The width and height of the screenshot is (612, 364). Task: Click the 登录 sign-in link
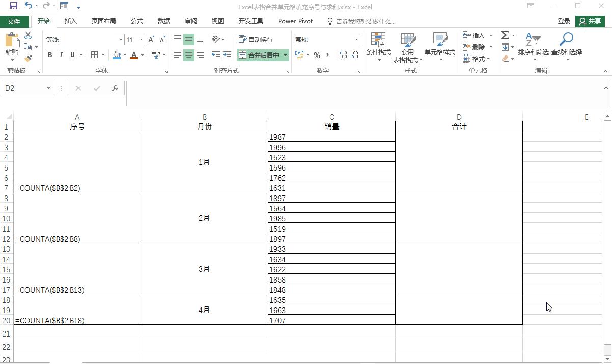tap(564, 21)
